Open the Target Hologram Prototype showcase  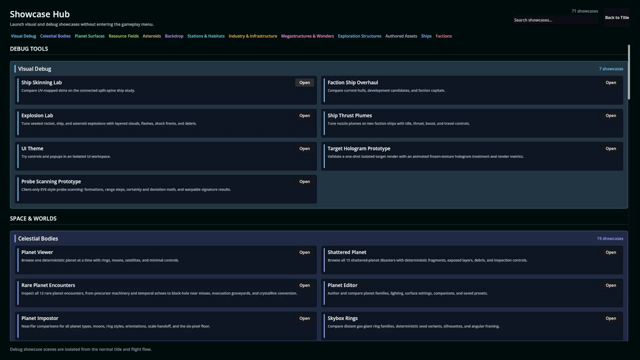coord(611,149)
